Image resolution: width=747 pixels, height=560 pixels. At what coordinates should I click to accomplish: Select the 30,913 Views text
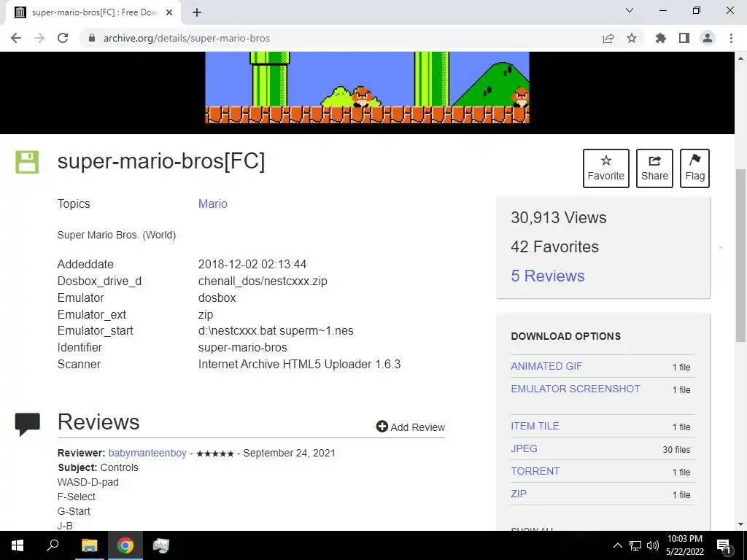tap(558, 217)
